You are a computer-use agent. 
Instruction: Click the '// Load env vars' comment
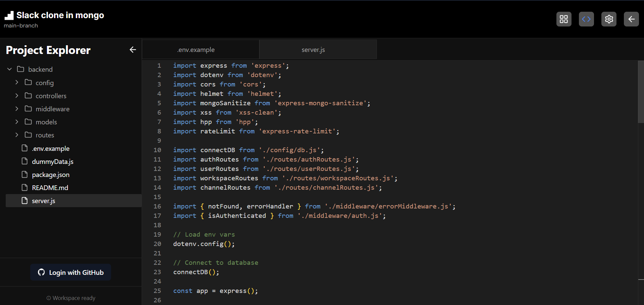(x=204, y=235)
